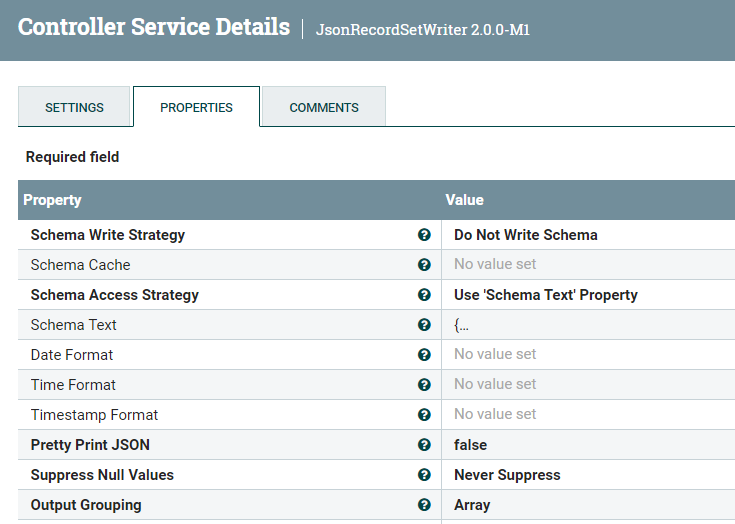735x524 pixels.
Task: Click help icon beside Suppress Null Values
Action: coord(424,475)
